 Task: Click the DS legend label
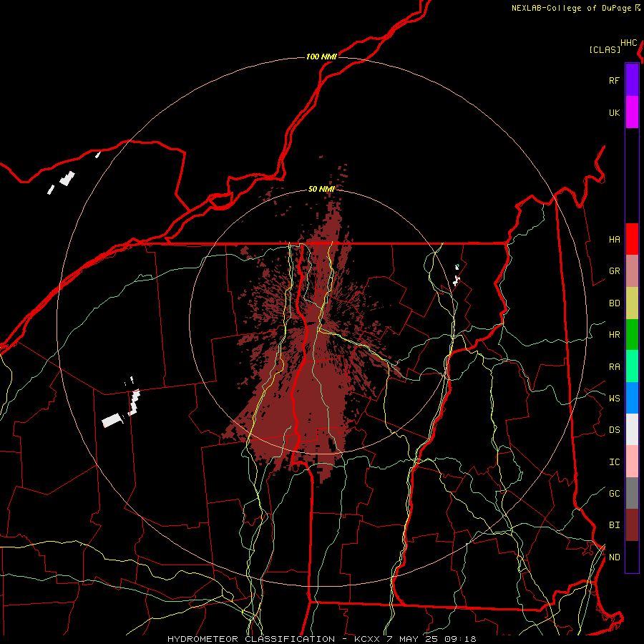coord(614,430)
